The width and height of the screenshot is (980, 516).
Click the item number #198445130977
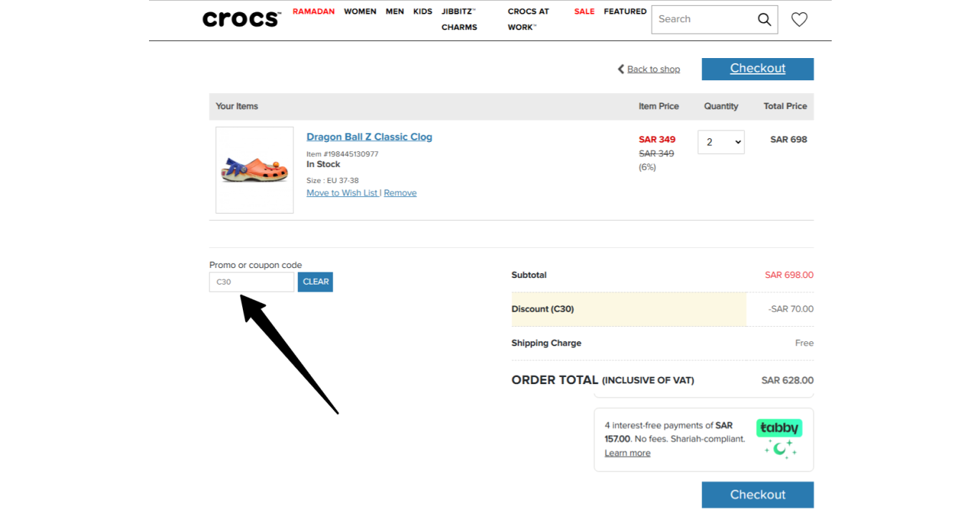point(342,154)
